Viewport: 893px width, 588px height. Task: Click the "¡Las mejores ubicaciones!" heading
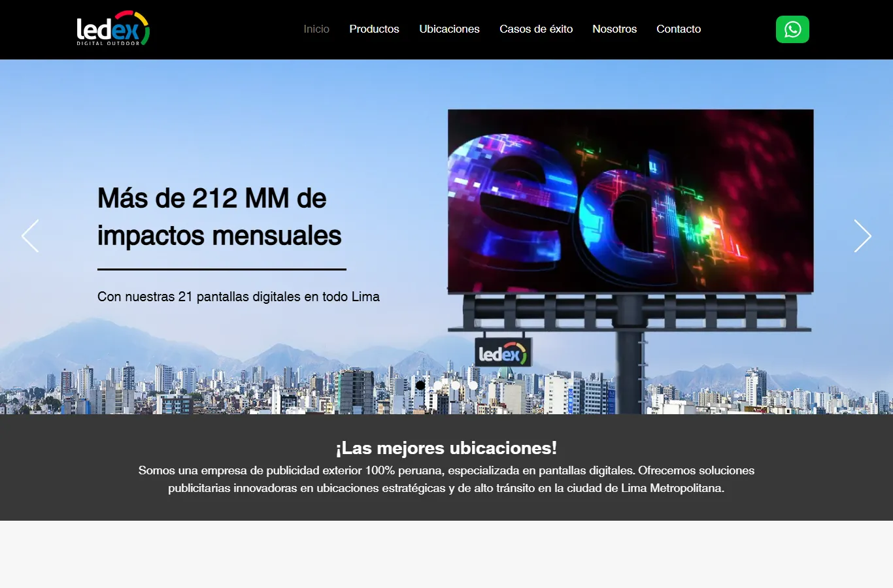tap(446, 448)
